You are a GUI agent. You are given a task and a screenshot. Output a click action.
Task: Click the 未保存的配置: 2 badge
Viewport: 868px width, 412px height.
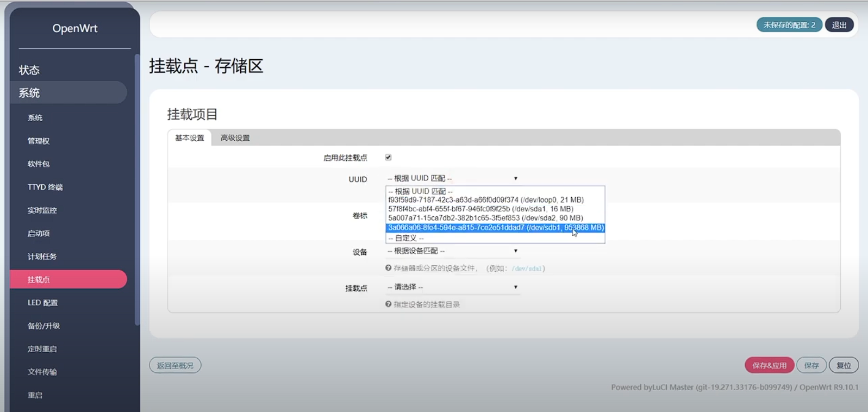pos(789,25)
